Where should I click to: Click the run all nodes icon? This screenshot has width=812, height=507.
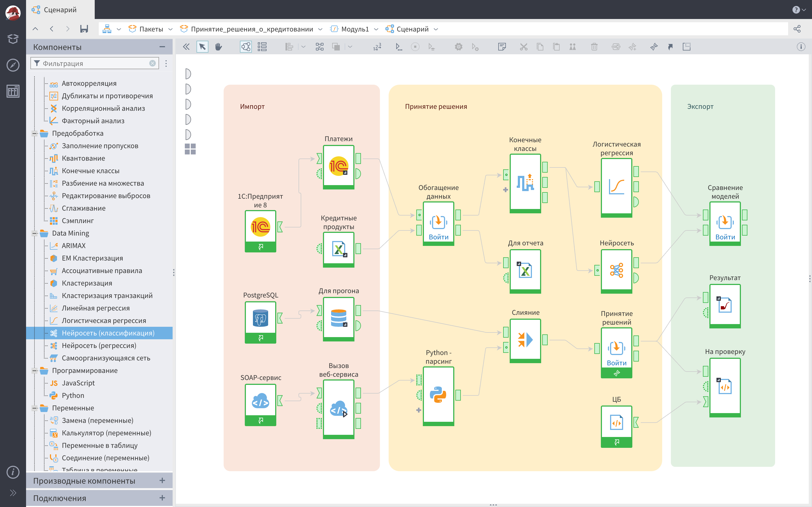(x=398, y=47)
